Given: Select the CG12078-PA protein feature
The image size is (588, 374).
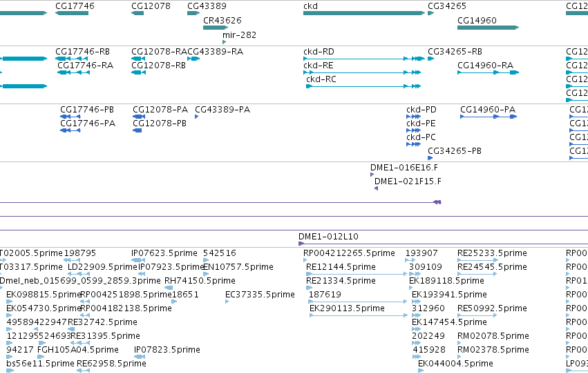Looking at the screenshot, I should (139, 117).
